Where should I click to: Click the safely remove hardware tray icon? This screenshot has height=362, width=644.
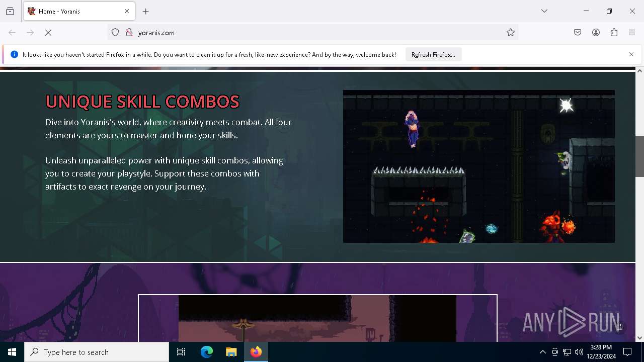(555, 352)
